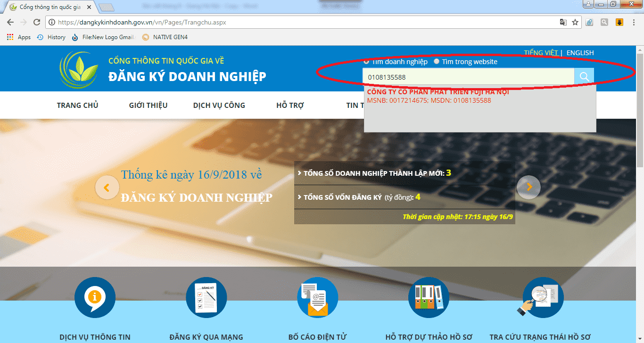The width and height of the screenshot is (644, 343).
Task: Click the orange download extension icon
Action: [x=619, y=22]
